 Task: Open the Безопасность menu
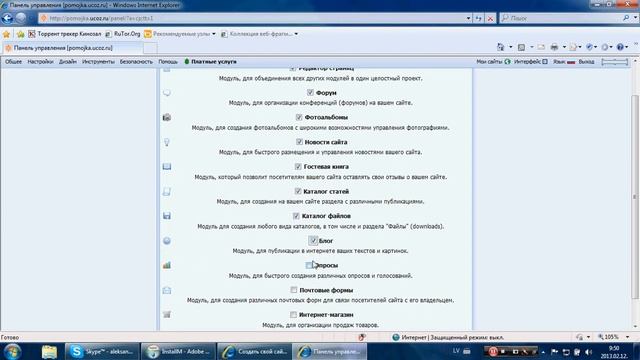click(x=136, y=62)
